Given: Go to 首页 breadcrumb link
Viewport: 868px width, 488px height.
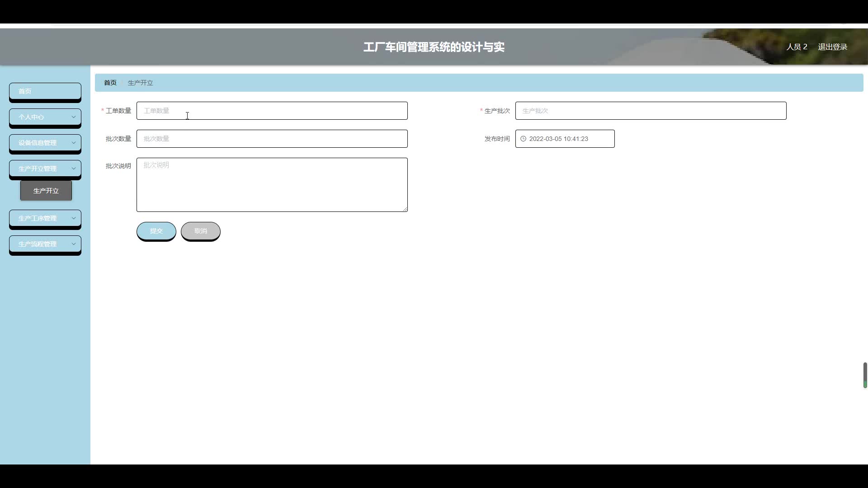Looking at the screenshot, I should (110, 83).
